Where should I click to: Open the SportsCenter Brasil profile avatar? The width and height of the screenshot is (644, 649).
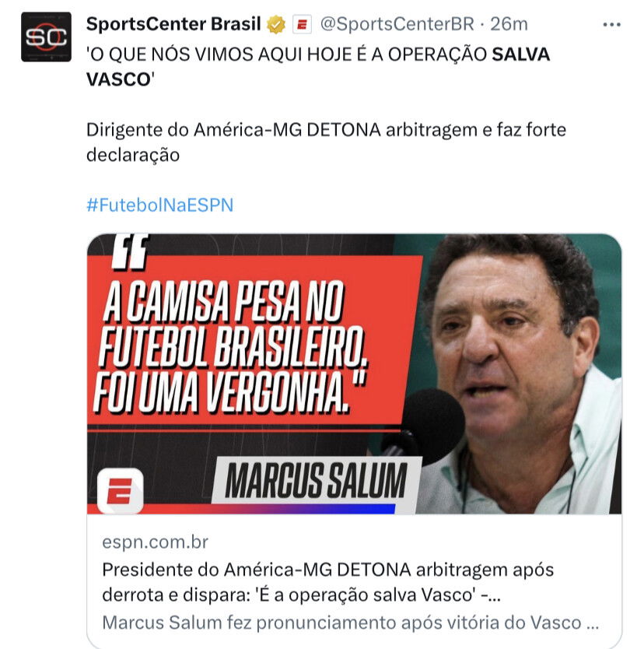pos(46,37)
